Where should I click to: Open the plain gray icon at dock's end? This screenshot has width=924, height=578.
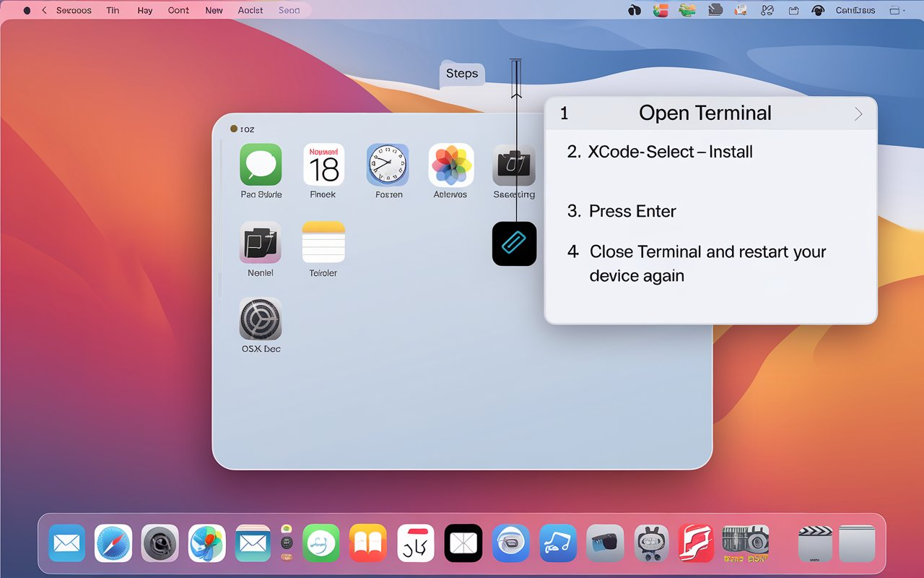[x=857, y=543]
